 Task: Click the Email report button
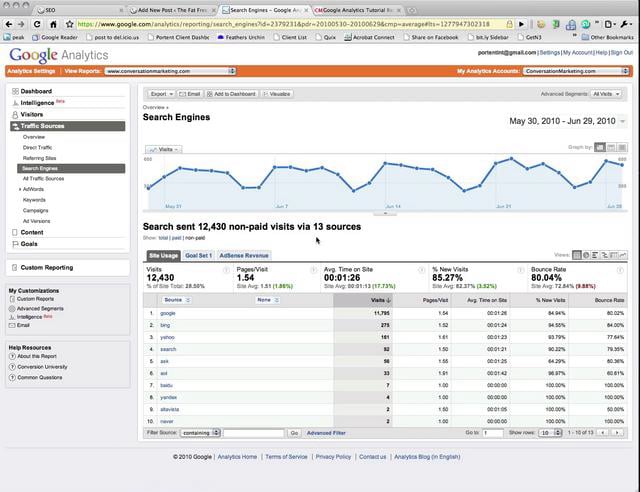coord(190,94)
